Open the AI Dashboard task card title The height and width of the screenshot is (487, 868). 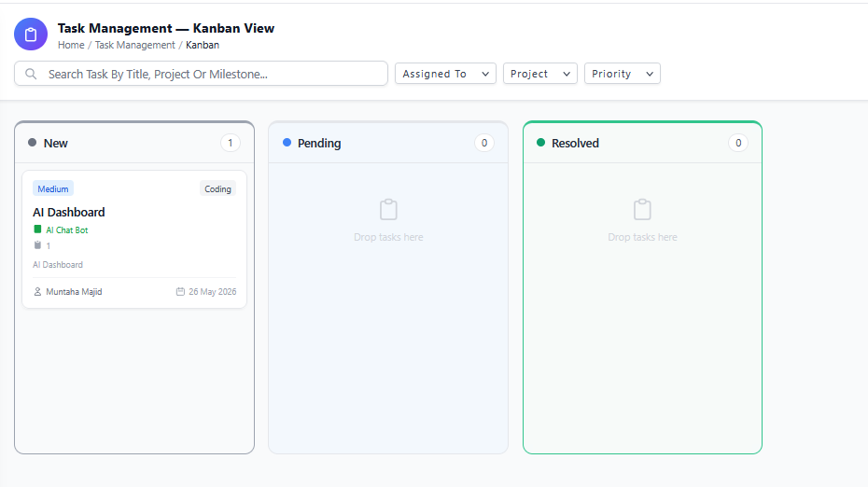(69, 212)
